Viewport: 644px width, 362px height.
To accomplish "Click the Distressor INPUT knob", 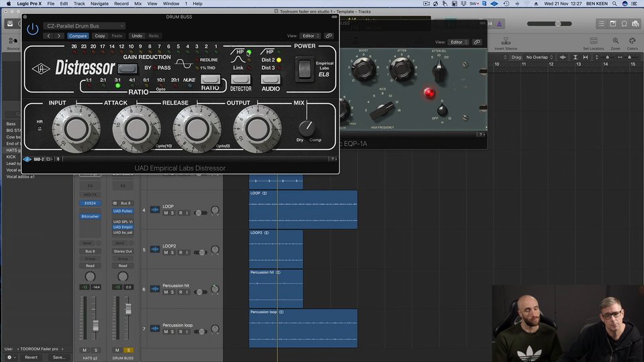I will 76,129.
